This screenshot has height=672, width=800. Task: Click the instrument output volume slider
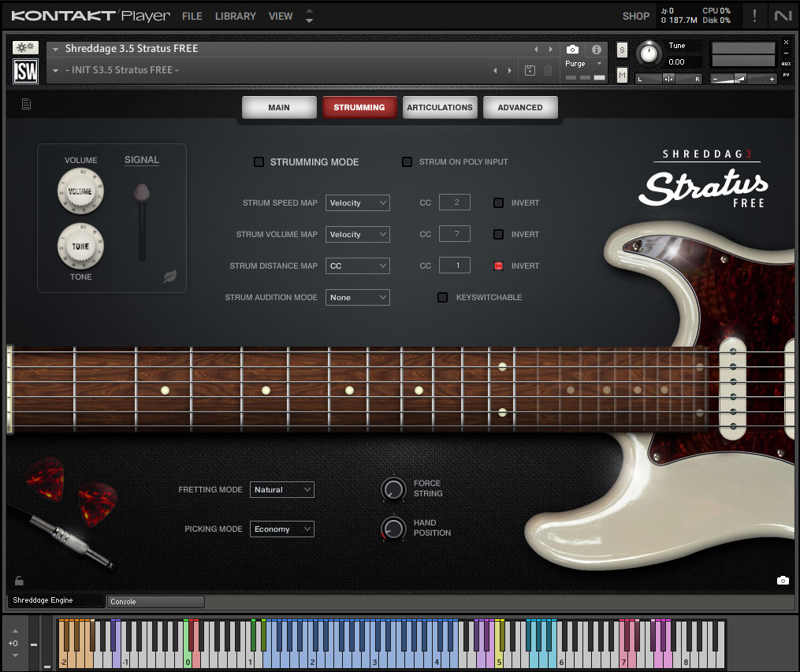[x=743, y=79]
